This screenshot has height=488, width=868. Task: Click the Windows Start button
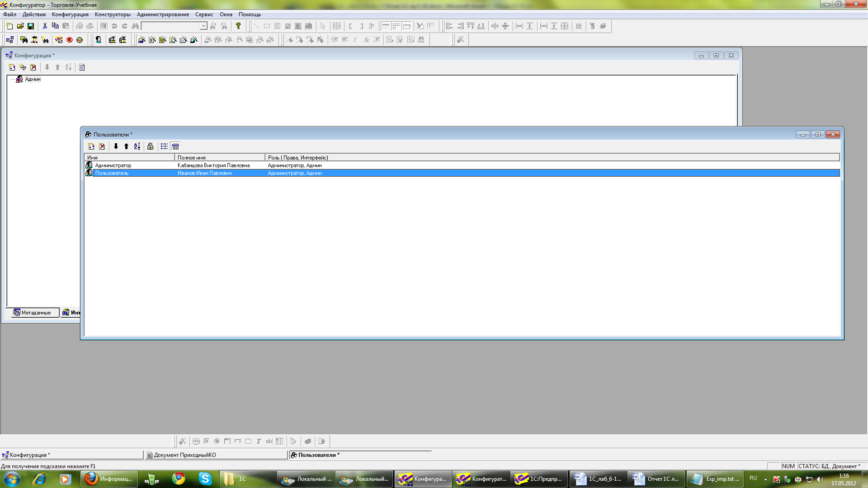click(12, 479)
